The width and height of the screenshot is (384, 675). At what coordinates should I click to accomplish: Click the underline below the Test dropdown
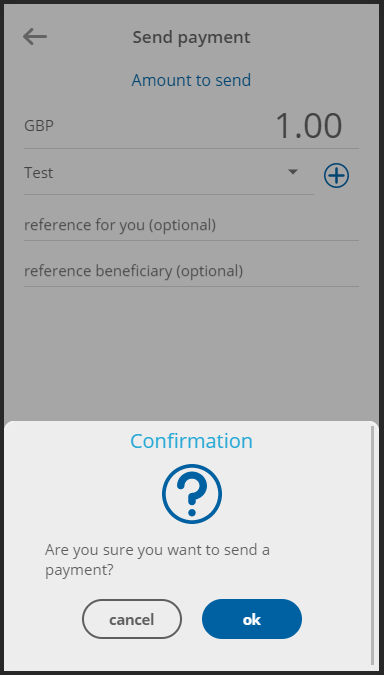169,194
